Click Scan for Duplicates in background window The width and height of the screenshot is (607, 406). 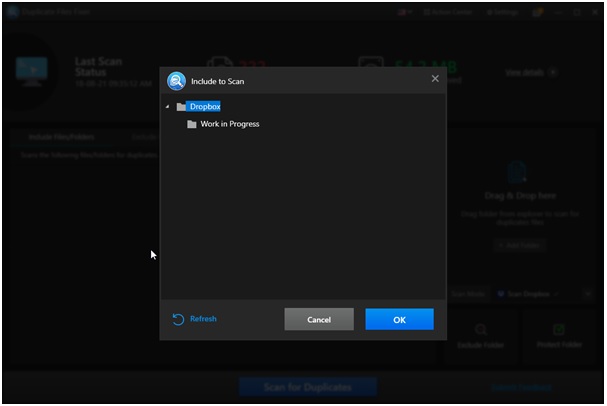[x=308, y=387]
